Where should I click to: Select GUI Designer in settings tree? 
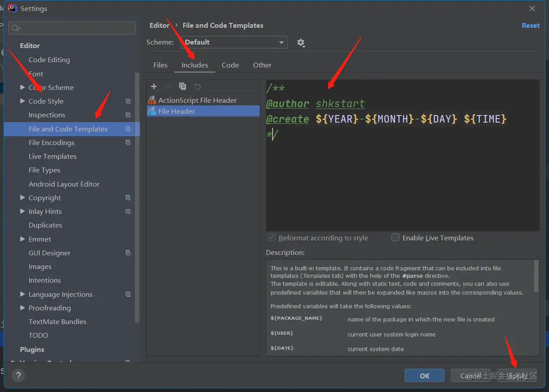coord(49,253)
